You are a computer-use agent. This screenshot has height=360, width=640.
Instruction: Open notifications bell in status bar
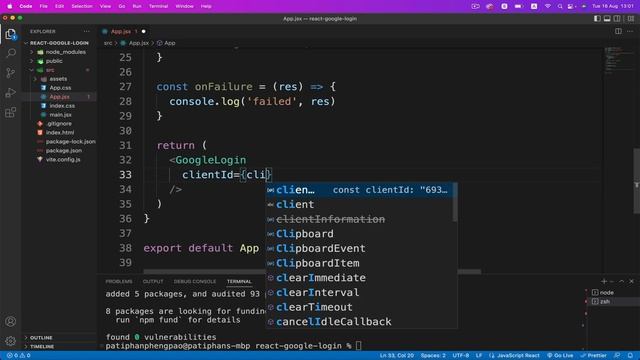click(630, 356)
